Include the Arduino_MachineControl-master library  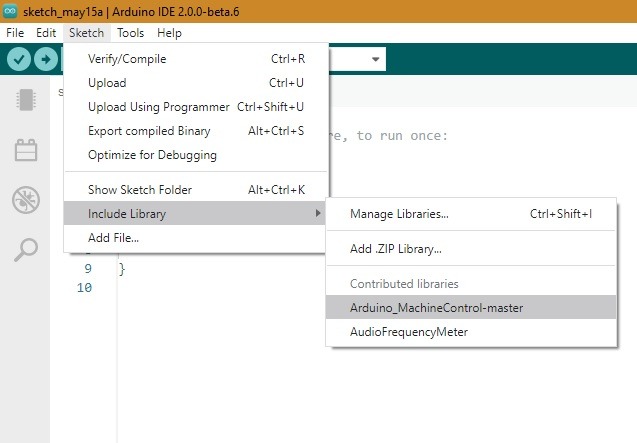(471, 308)
